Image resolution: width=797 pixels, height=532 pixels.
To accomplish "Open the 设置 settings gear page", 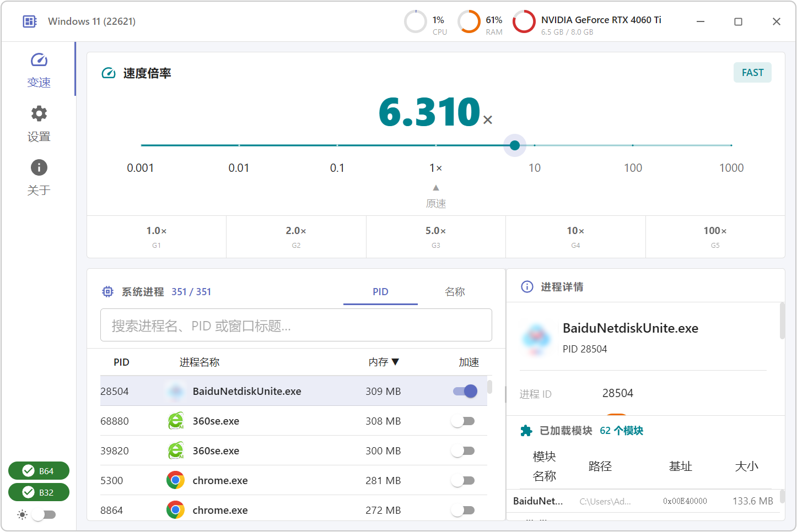I will [x=39, y=124].
